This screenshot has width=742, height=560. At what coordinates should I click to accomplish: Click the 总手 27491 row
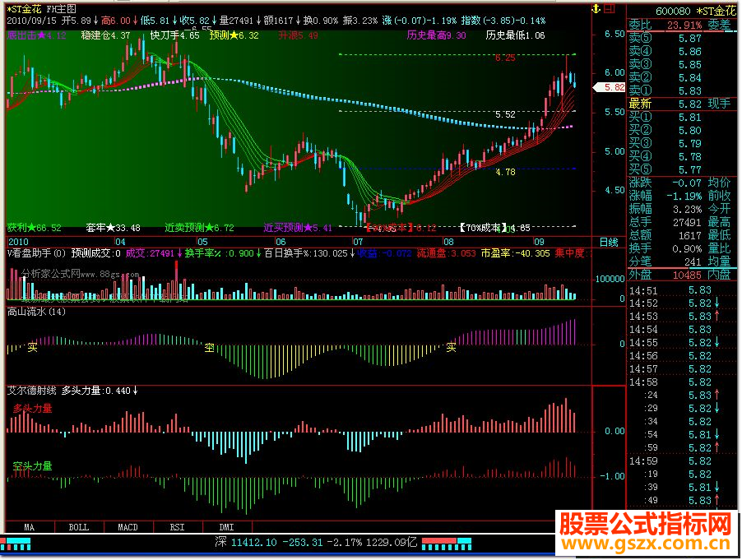pos(665,222)
